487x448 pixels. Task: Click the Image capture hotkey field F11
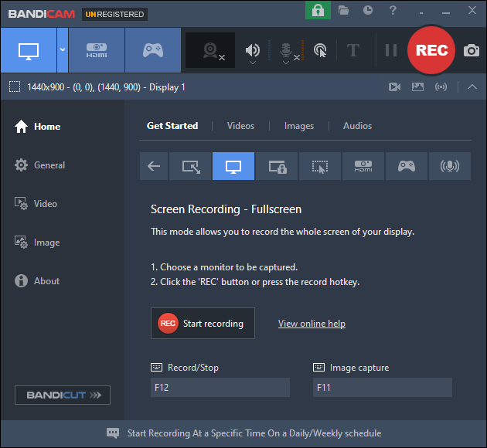[383, 387]
